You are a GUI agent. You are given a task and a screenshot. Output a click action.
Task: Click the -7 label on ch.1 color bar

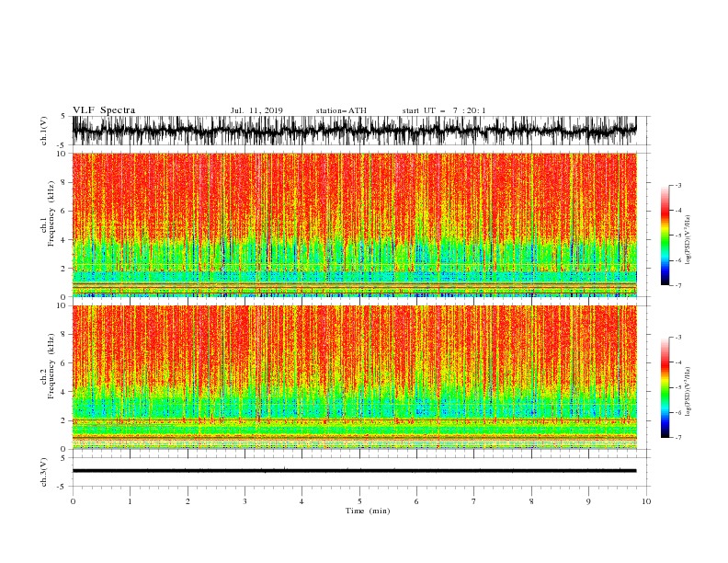(x=678, y=285)
